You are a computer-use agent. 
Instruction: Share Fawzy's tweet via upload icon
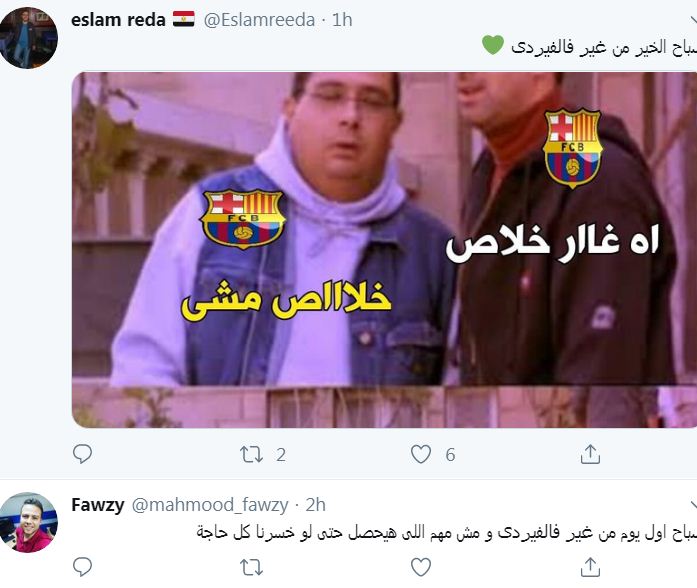pos(590,567)
